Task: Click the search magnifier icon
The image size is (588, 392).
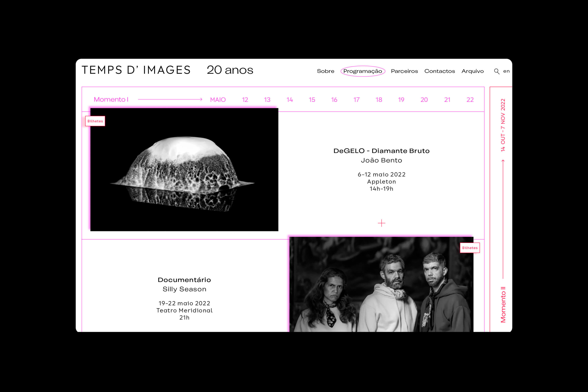Action: [x=496, y=71]
